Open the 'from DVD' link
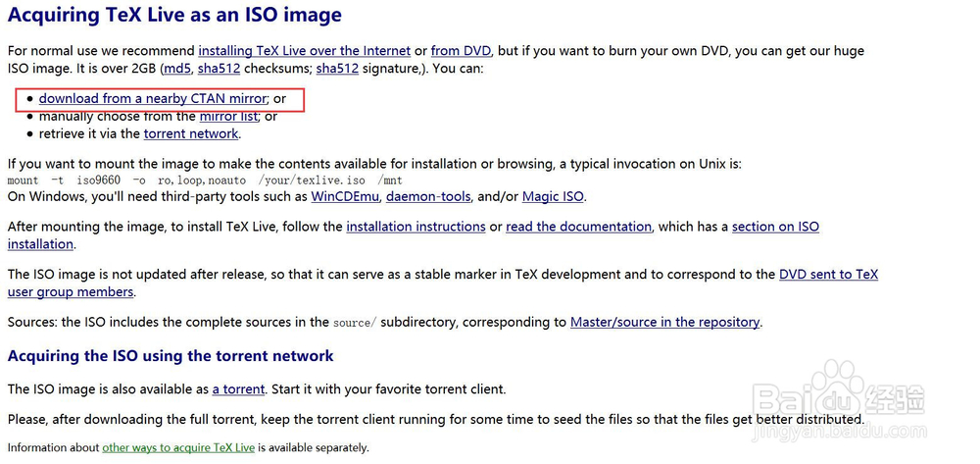This screenshot has height=464, width=980. click(x=462, y=51)
